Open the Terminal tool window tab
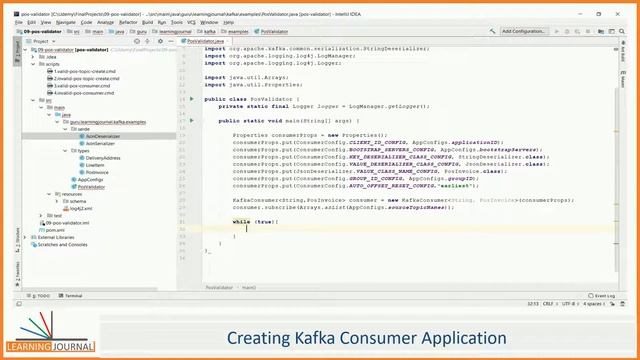640x360 pixels. pyautogui.click(x=70, y=296)
